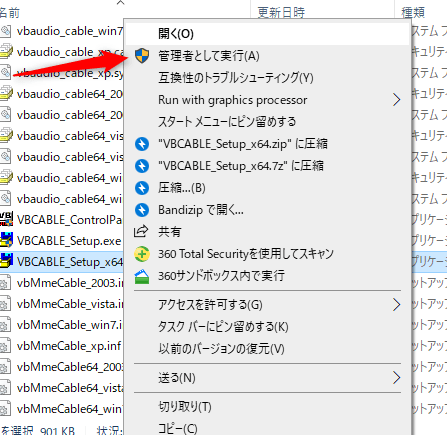Select the VBCABLE_Setup.exe file icon
The width and height of the screenshot is (447, 435).
pos(6,240)
